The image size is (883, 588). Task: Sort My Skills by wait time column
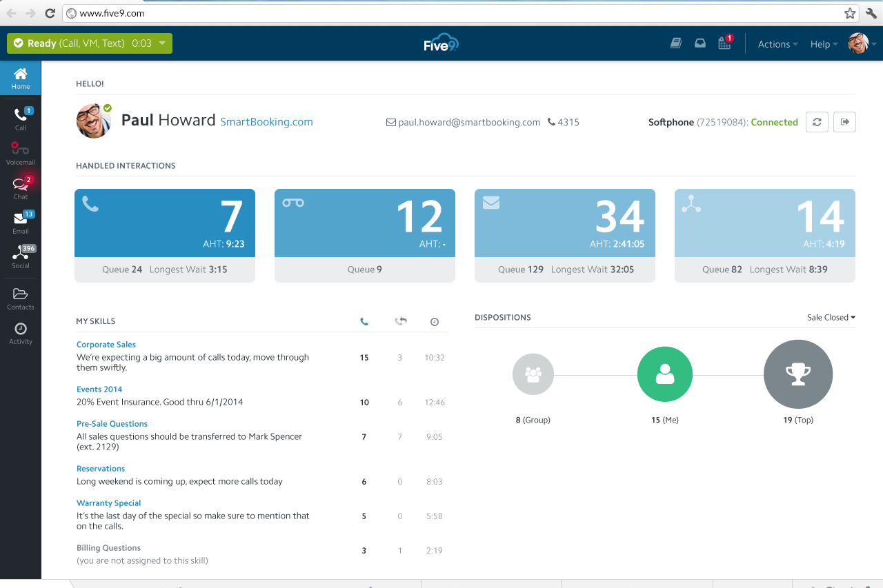[434, 321]
